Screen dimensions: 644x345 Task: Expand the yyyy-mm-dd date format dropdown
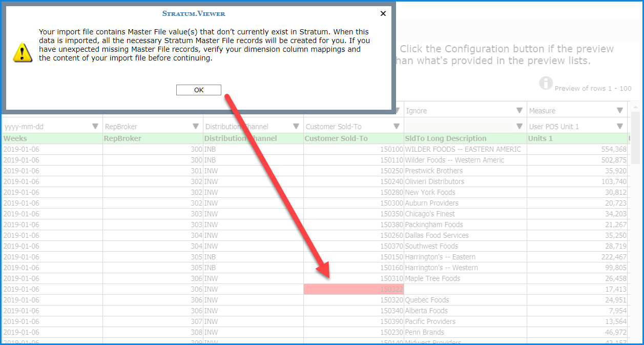click(95, 127)
